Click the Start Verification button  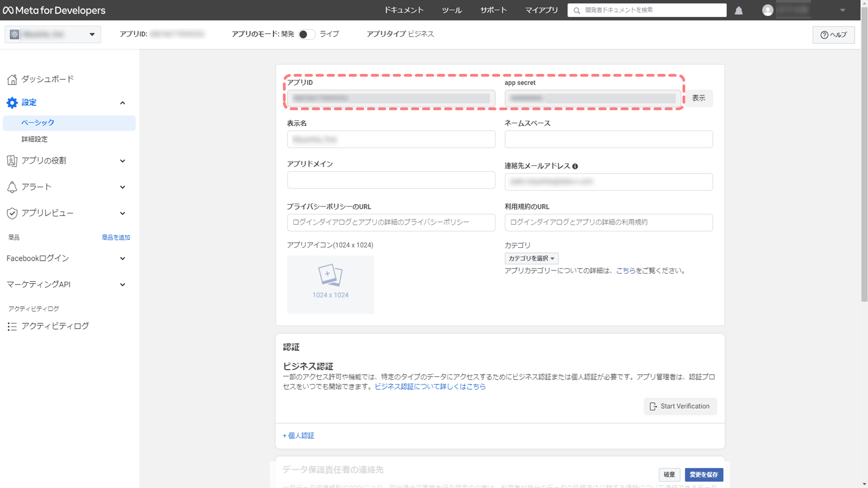(680, 406)
